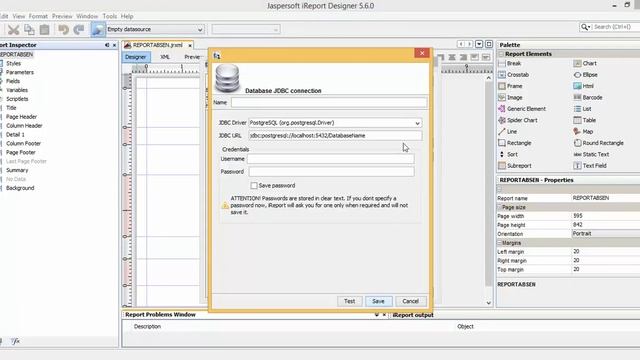Open the Window menu
640x360 pixels.
[x=87, y=16]
